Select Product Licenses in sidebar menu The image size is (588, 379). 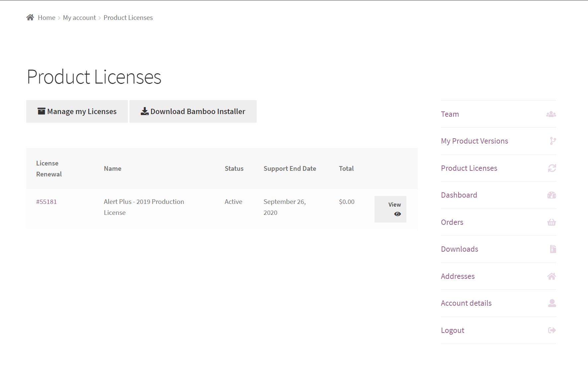pos(469,168)
